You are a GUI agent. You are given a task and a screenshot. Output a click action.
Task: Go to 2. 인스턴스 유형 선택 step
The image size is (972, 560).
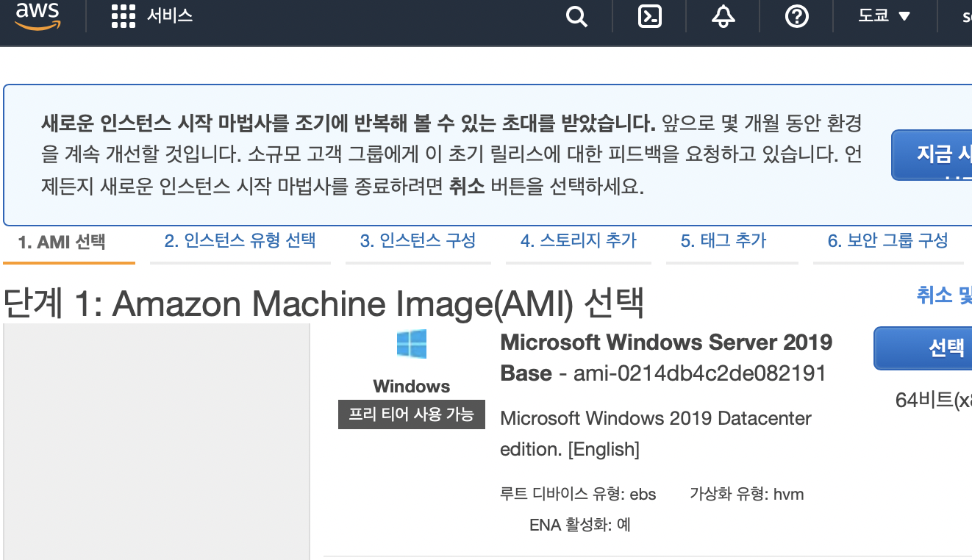click(x=240, y=240)
